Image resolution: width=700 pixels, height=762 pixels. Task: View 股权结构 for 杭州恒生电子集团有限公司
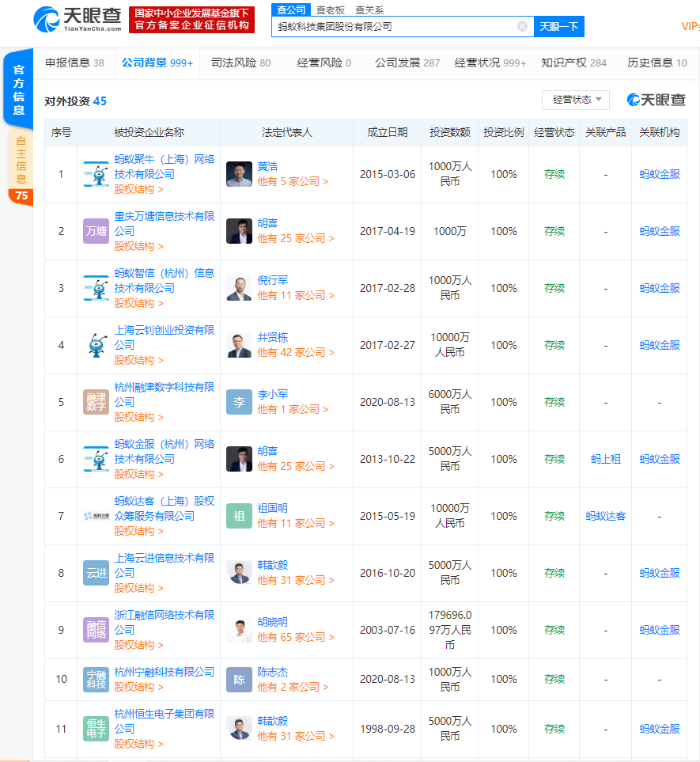pos(138,744)
